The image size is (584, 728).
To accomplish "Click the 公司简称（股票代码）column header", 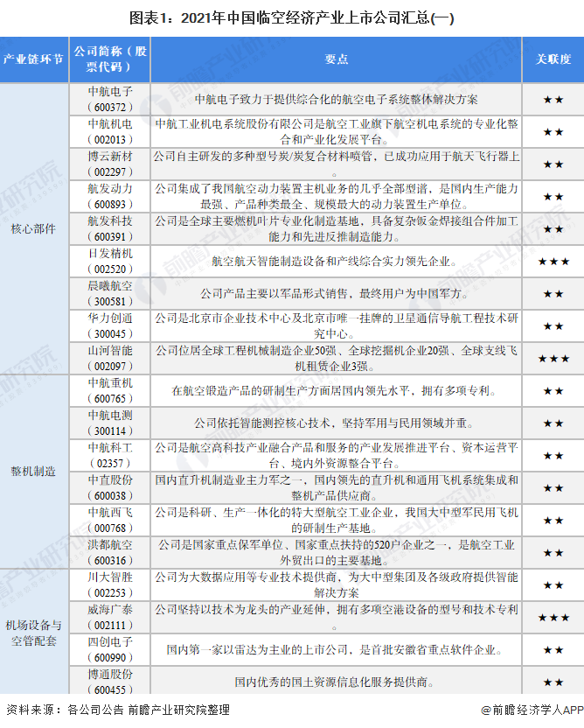I will point(110,59).
